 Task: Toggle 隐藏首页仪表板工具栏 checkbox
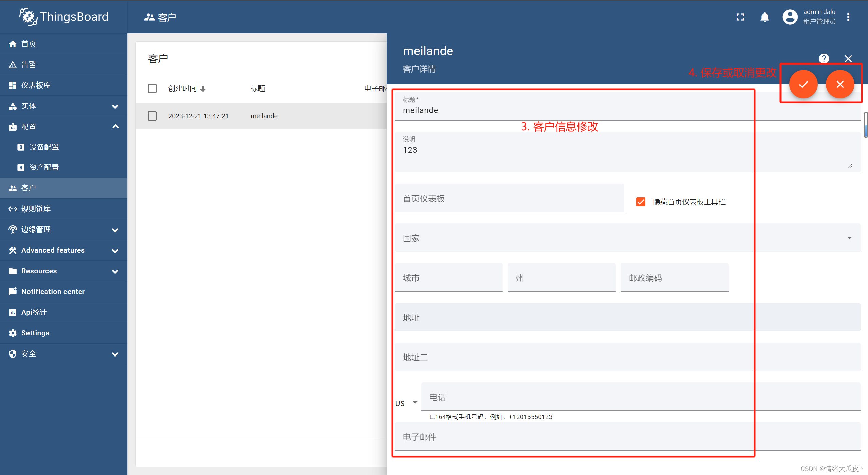coord(641,202)
